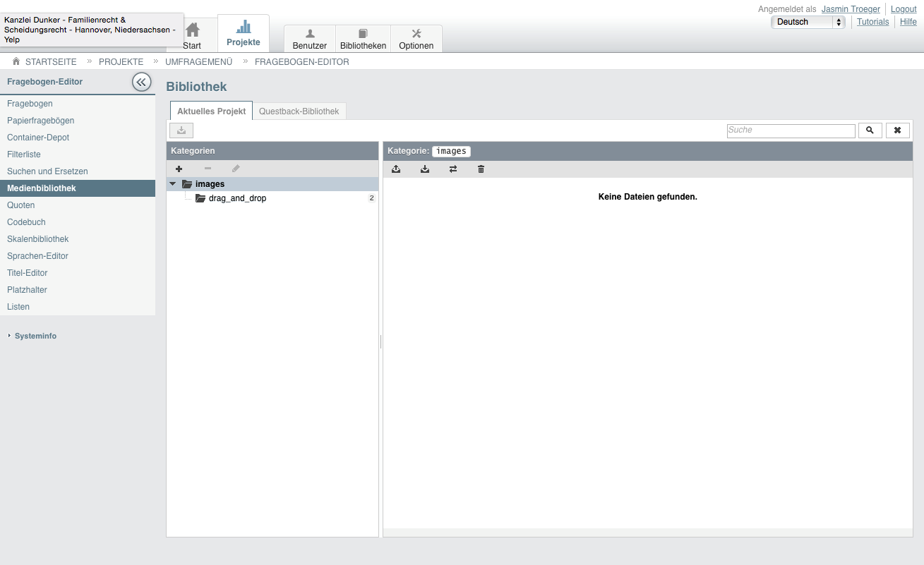924x565 pixels.
Task: Open the Bibliotheken section
Action: (x=363, y=39)
